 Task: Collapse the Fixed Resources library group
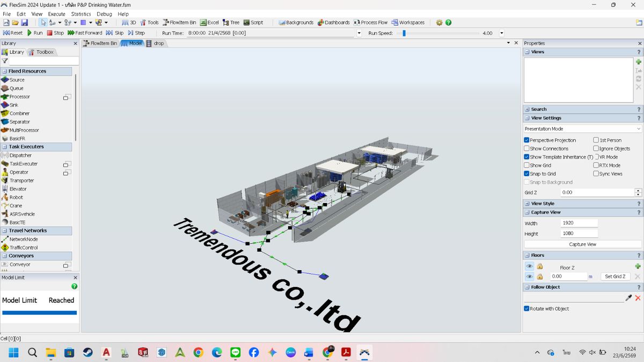coord(4,71)
